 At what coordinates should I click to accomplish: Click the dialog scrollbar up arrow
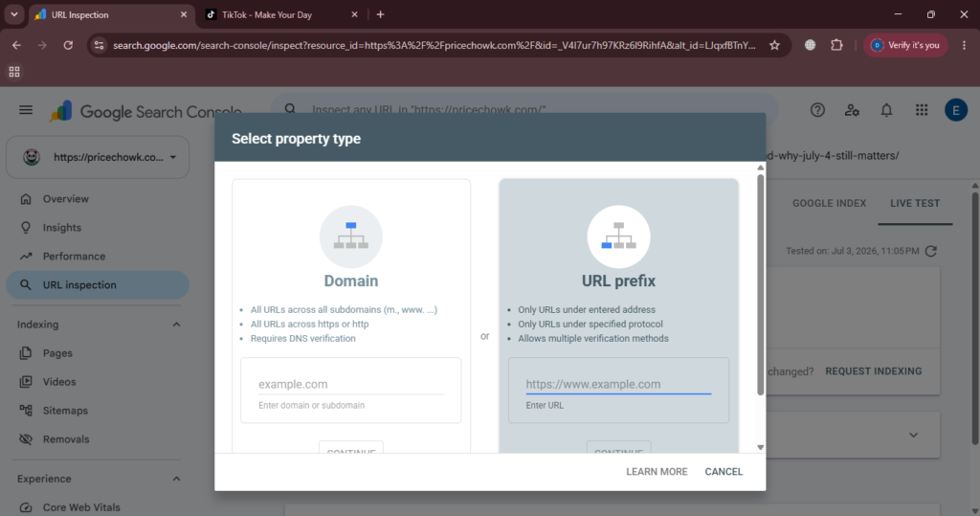click(x=760, y=168)
